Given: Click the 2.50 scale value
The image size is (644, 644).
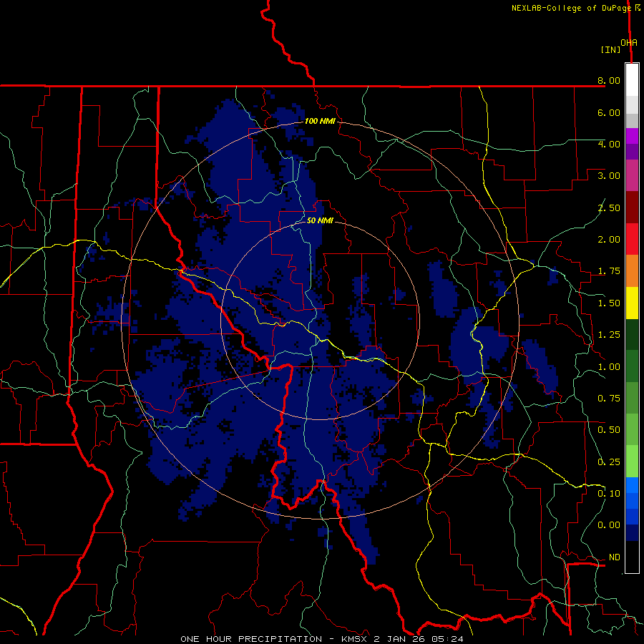Looking at the screenshot, I should click(609, 208).
